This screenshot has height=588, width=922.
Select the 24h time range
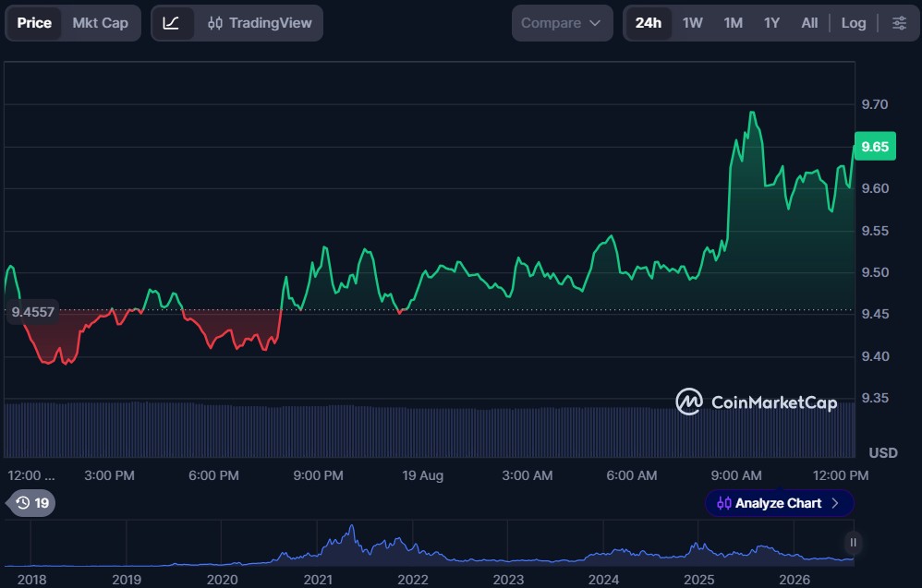tap(648, 23)
